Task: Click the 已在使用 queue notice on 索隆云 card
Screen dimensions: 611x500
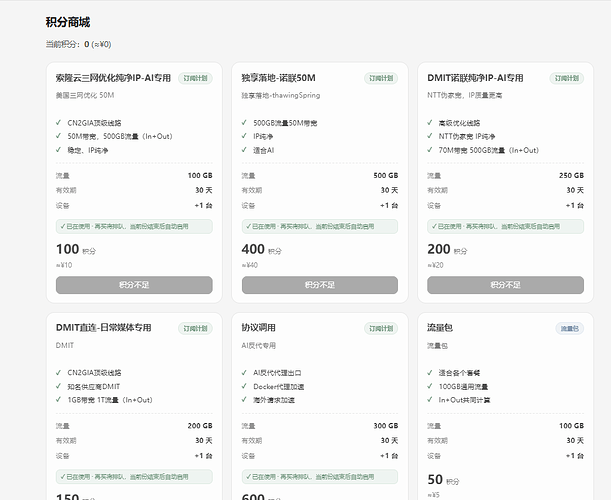Action: [x=134, y=226]
